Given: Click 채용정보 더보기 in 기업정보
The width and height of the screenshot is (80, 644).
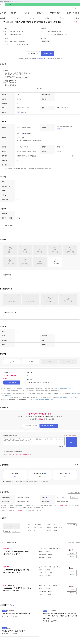Looking at the screenshot, I should [x=71, y=525].
